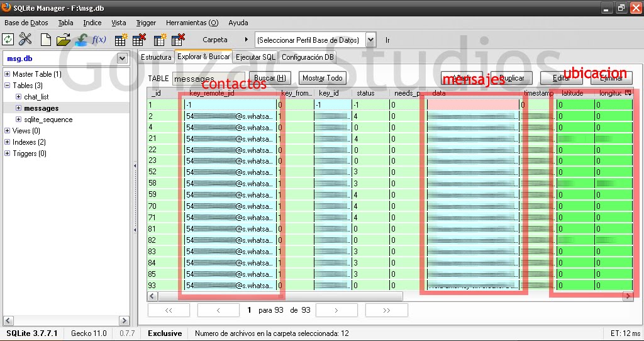Viewport: 644px width, 341px height.
Task: Switch to the Estructura tab
Action: point(156,57)
